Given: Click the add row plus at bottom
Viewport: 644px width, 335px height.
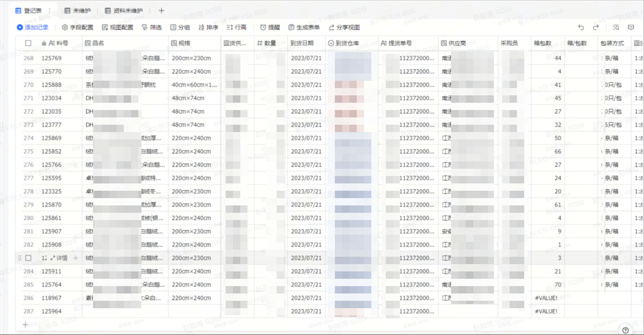Looking at the screenshot, I should [x=25, y=325].
